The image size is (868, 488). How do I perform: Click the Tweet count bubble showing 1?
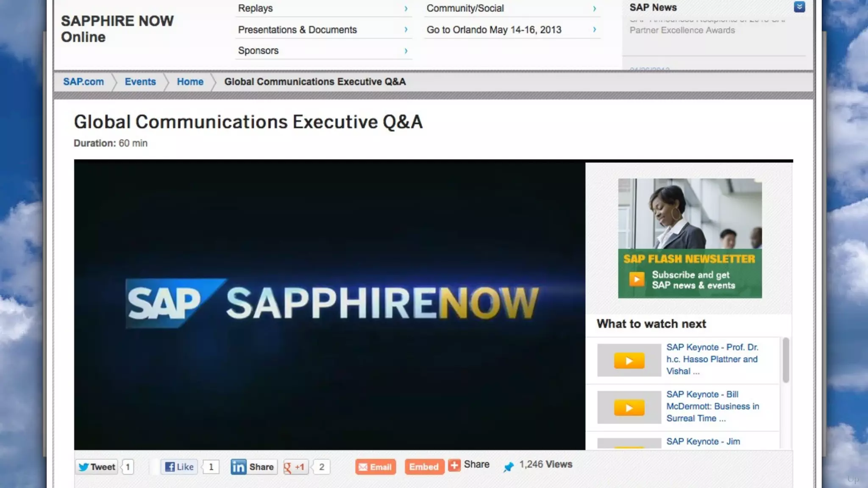point(128,467)
